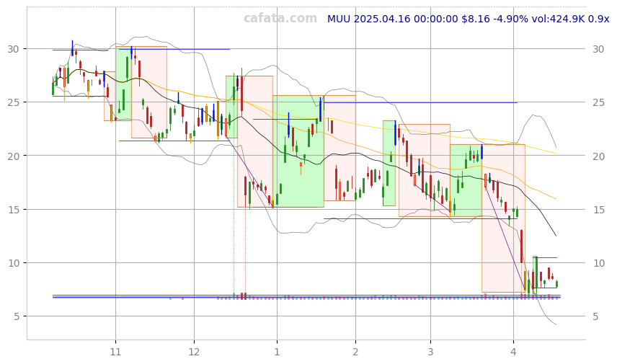
Task: Click the right y-axis label 10
Action: [x=598, y=263]
